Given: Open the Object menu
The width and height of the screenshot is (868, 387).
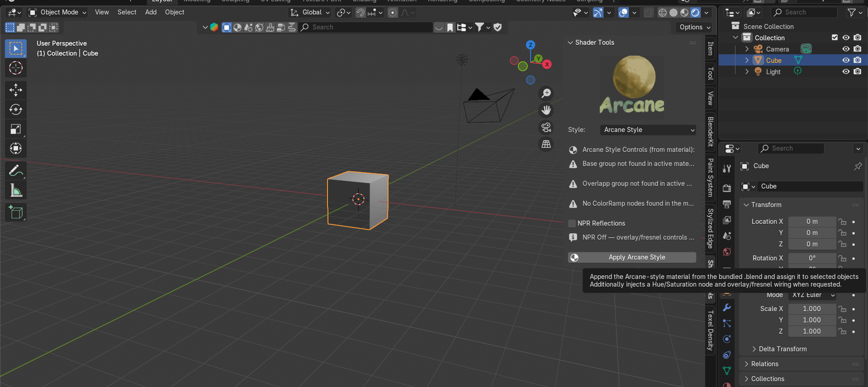Looking at the screenshot, I should point(175,12).
